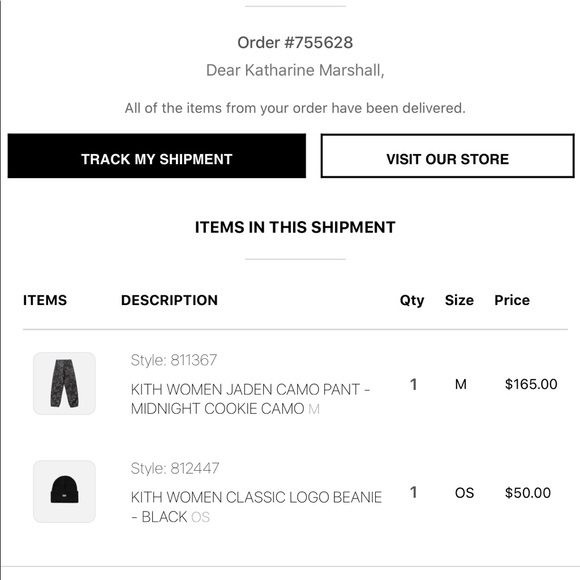
Task: Click the Price column header
Action: pos(512,300)
